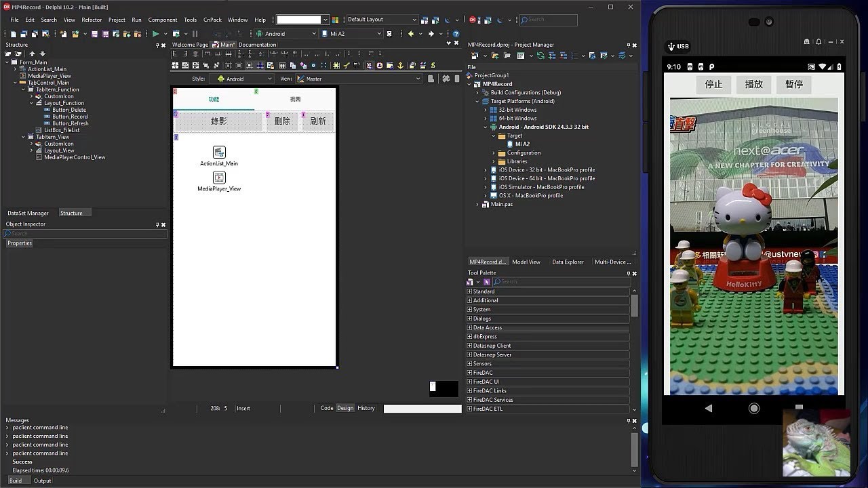868x488 pixels.
Task: Open the Component menu
Action: coord(163,20)
